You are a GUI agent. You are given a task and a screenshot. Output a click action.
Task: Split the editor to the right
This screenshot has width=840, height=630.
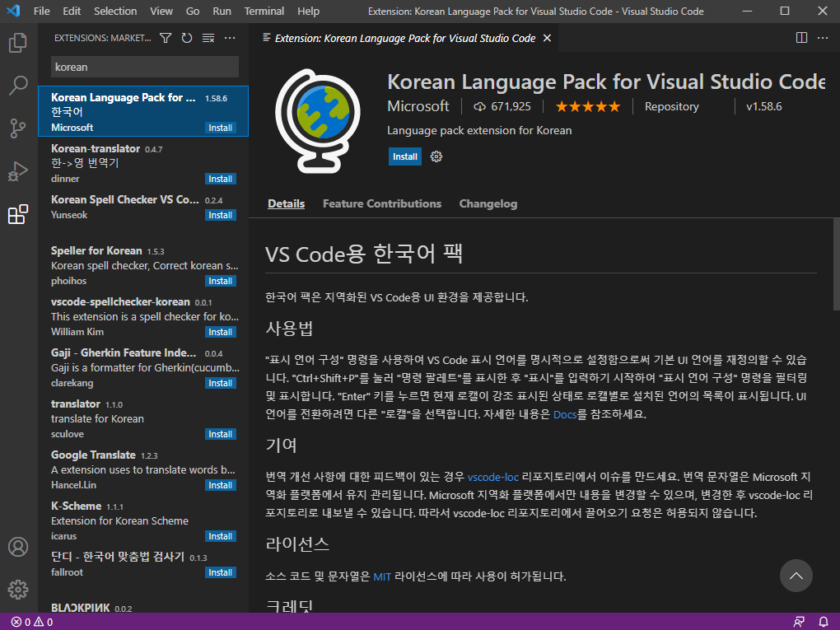point(801,38)
